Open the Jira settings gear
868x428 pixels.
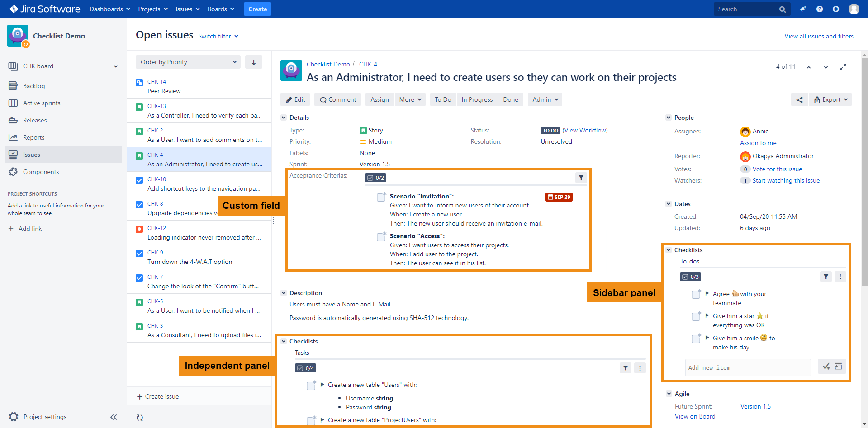tap(836, 9)
